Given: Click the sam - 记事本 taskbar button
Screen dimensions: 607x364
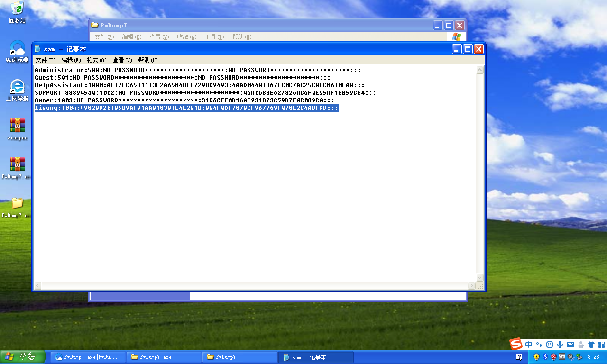Looking at the screenshot, I should pos(316,357).
